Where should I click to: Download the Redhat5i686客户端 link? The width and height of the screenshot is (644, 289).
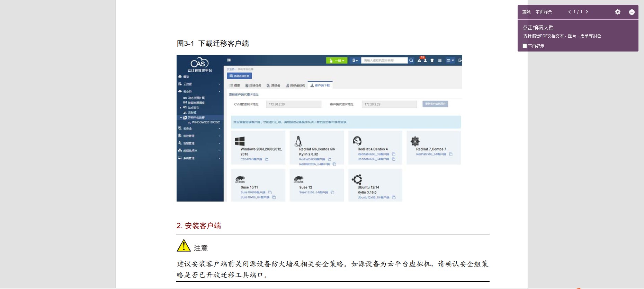[x=312, y=159]
